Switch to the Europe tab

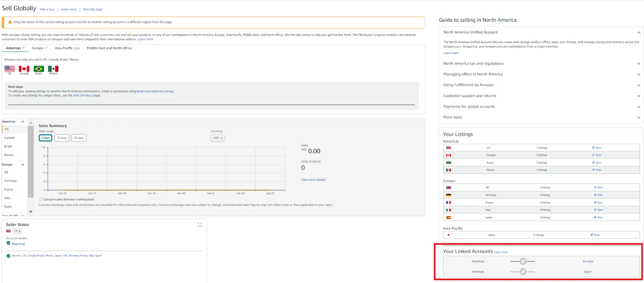pyautogui.click(x=40, y=48)
